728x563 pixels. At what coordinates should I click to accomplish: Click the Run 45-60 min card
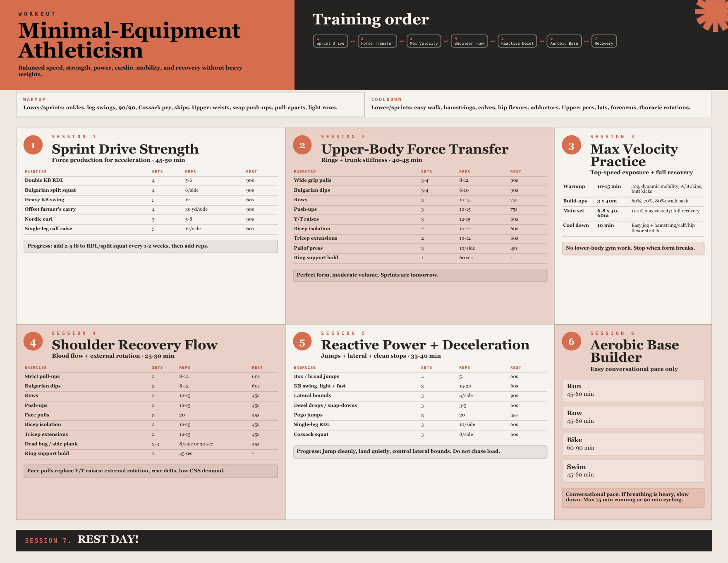pyautogui.click(x=633, y=390)
